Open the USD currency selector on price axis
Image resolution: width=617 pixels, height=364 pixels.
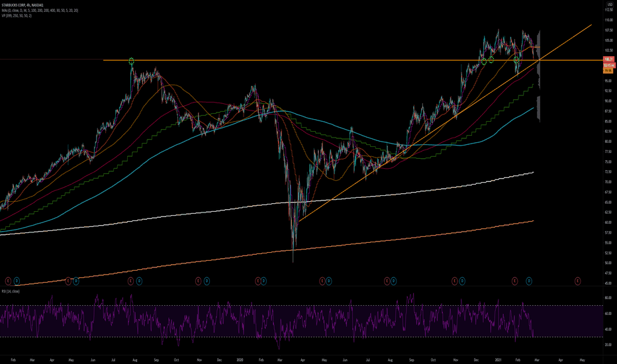tap(610, 5)
